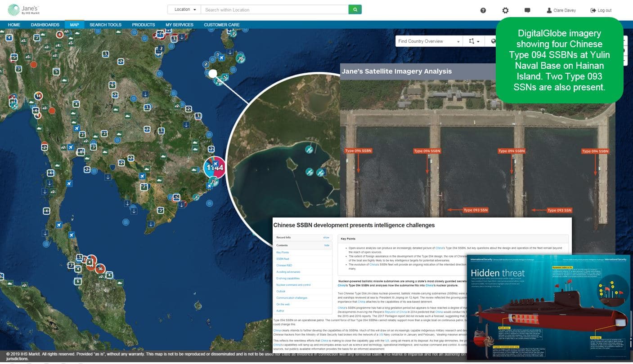Open settings via the gear icon

tap(505, 10)
